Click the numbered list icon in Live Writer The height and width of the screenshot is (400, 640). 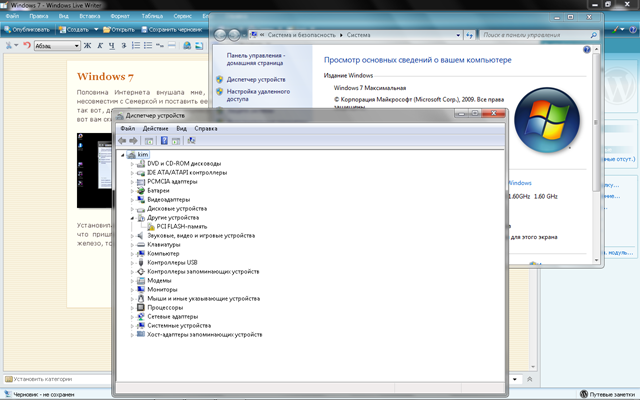(x=136, y=46)
